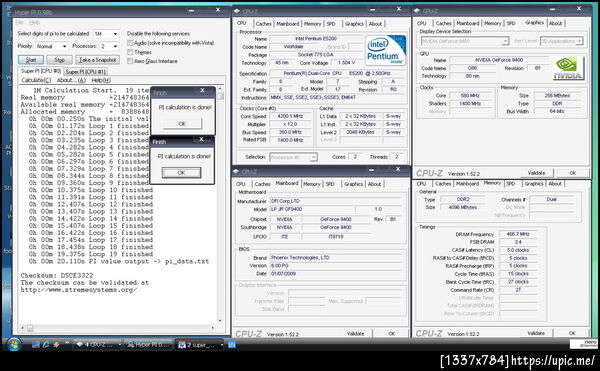Toggle the Themes checkbox in Hyper PI
This screenshot has width=600, height=371.
click(x=130, y=52)
